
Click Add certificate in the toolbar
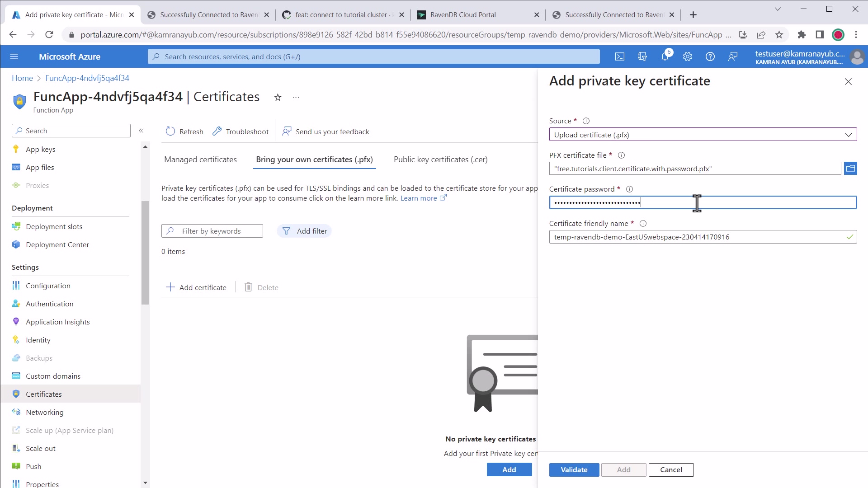[196, 287]
